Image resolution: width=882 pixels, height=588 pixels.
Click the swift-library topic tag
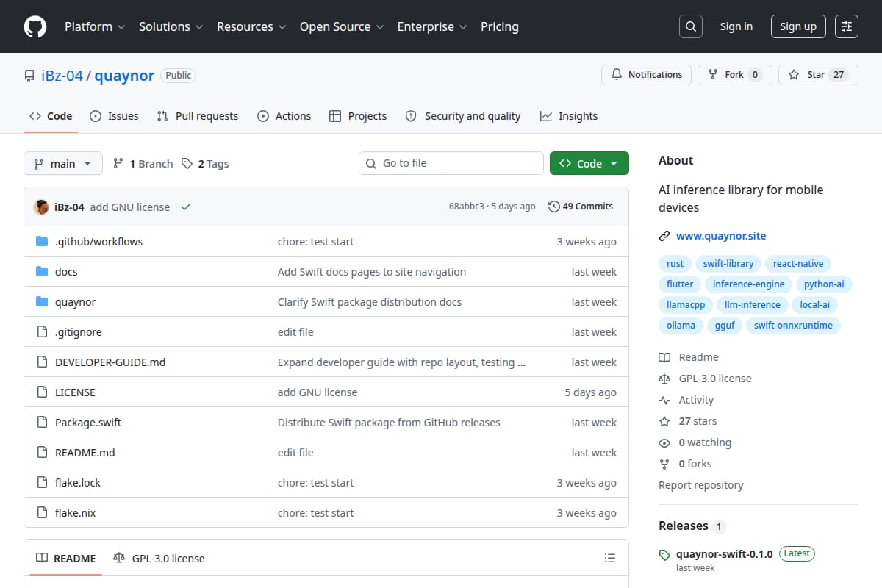click(x=728, y=263)
